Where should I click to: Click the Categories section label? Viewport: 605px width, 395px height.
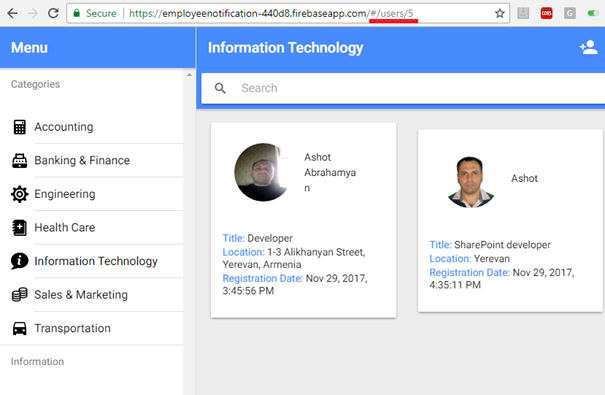pos(35,84)
